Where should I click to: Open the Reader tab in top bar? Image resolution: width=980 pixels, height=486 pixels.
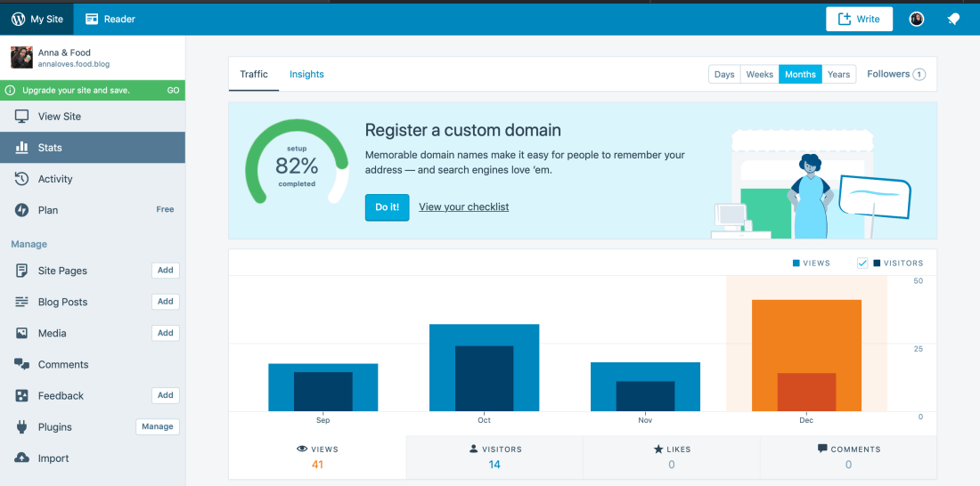tap(110, 19)
